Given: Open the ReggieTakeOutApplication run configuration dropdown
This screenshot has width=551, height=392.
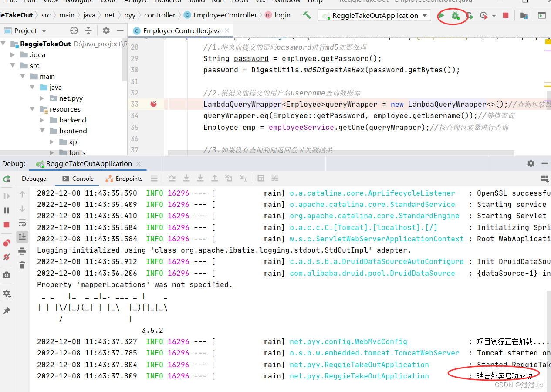Looking at the screenshot, I should pos(374,16).
